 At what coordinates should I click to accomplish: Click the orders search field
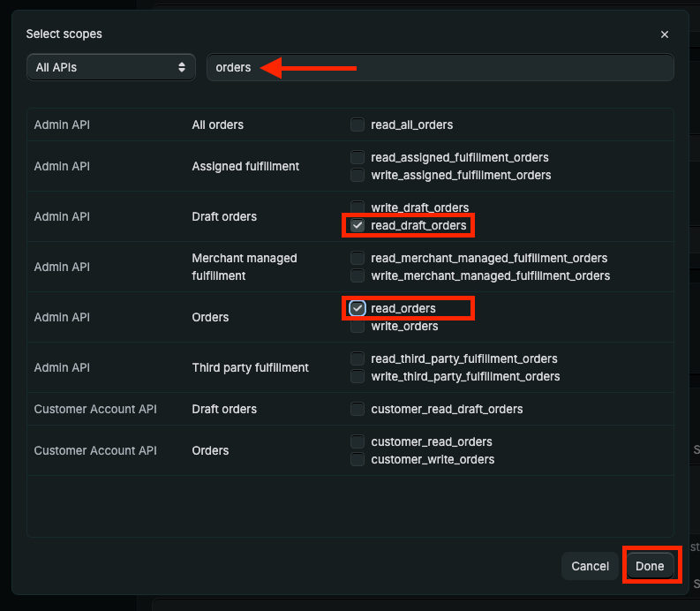pyautogui.click(x=440, y=67)
